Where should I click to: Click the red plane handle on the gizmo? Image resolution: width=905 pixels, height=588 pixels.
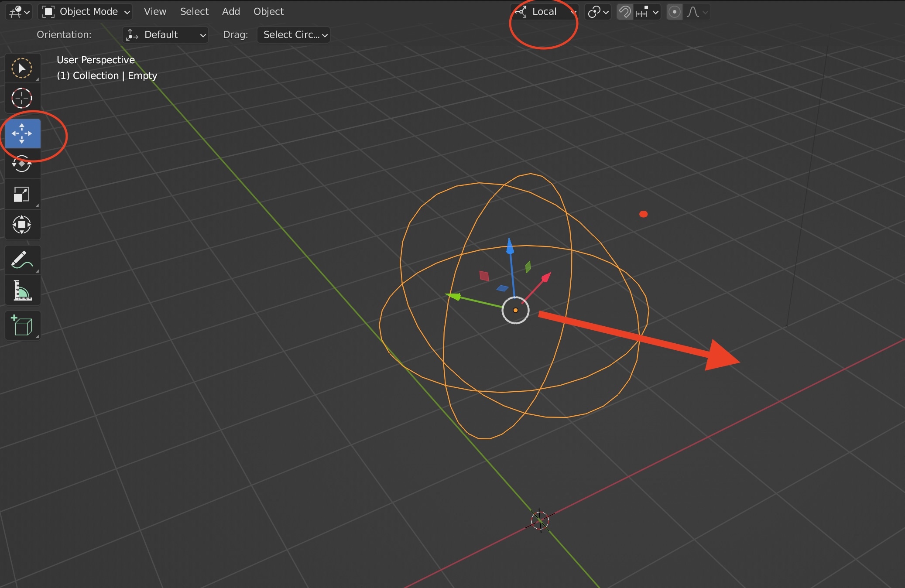click(x=484, y=276)
